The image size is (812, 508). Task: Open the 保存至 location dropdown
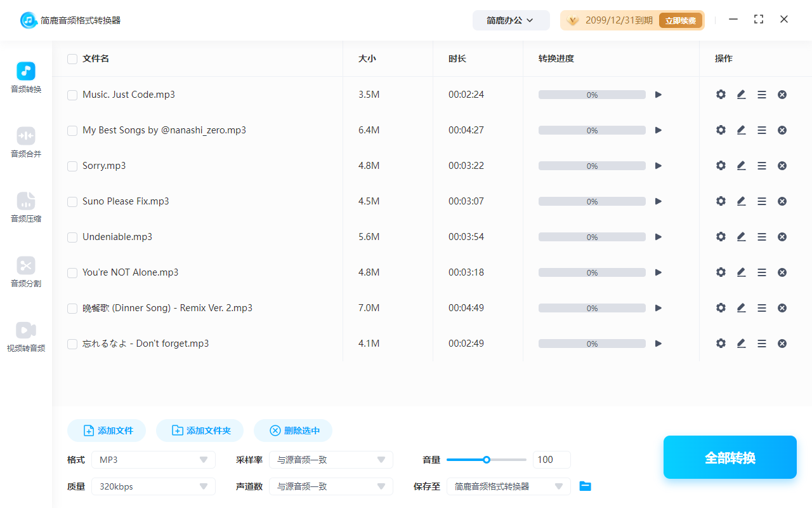click(509, 486)
